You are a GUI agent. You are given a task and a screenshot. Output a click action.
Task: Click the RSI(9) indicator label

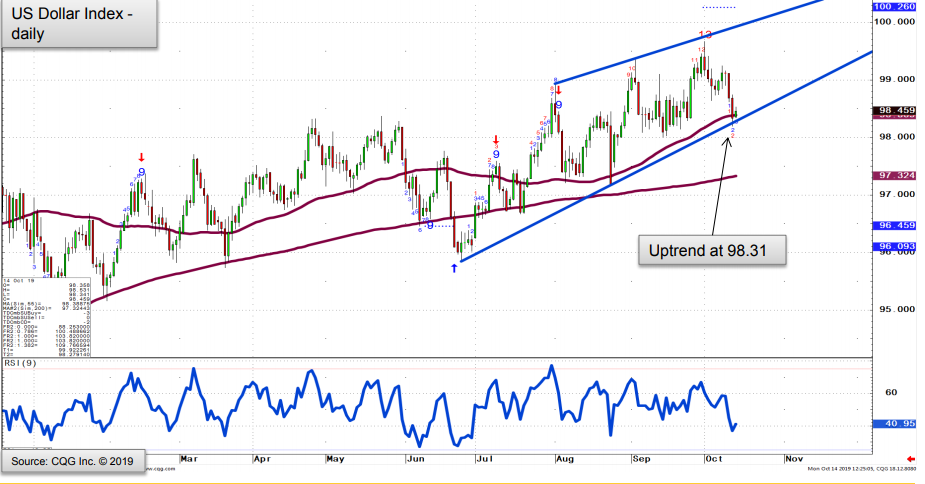pos(22,364)
